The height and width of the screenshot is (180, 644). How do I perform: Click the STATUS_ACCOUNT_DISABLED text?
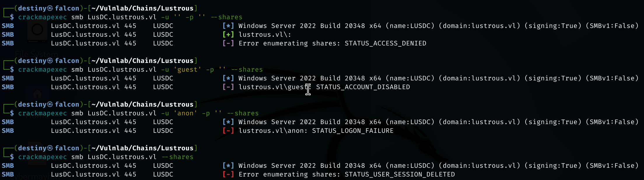[363, 87]
